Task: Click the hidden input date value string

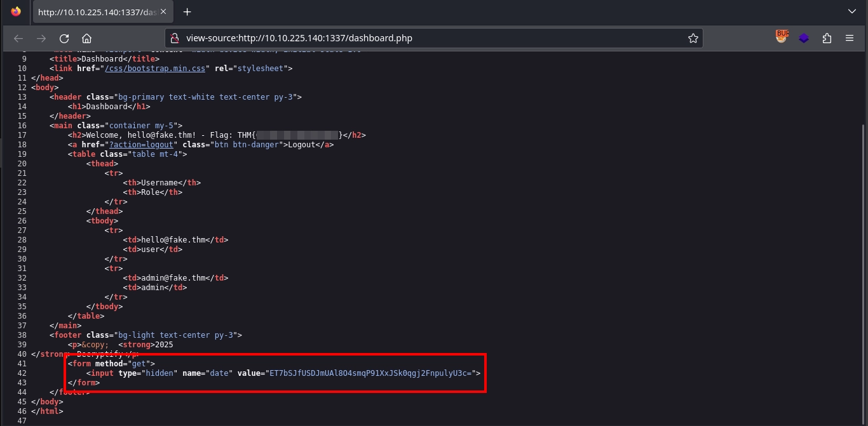Action: 370,373
